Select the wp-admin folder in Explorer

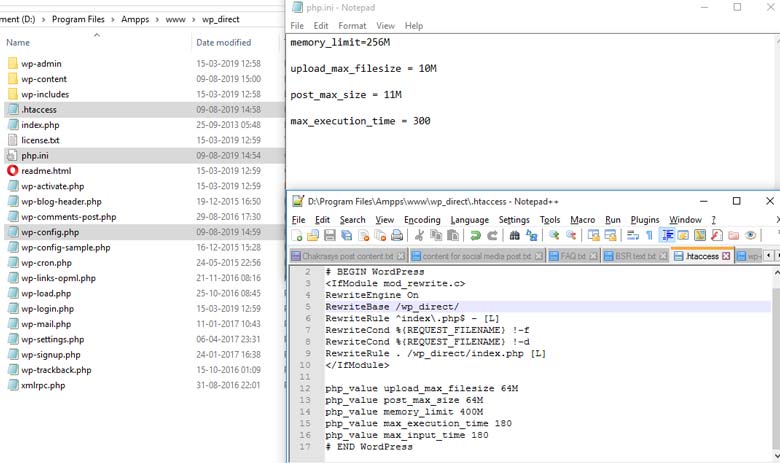tap(41, 64)
